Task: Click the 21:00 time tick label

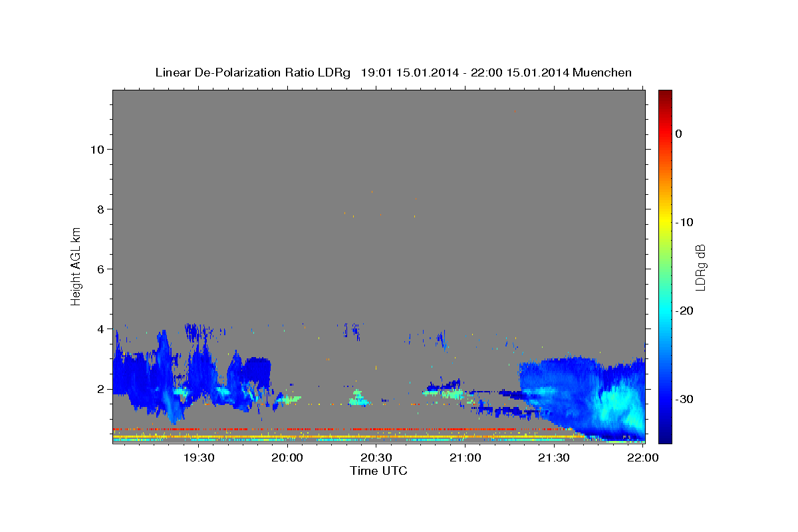Action: tap(465, 458)
